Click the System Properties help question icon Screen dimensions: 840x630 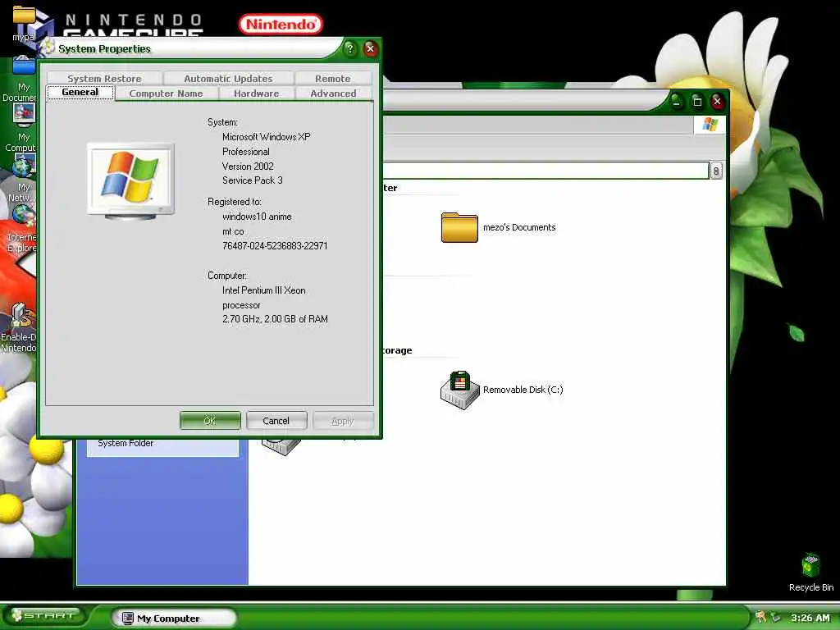tap(349, 48)
